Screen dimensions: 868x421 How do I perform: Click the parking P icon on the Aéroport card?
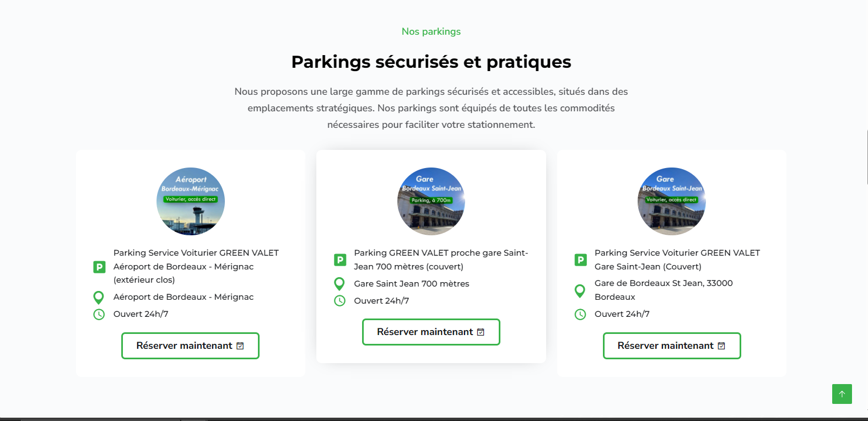pyautogui.click(x=99, y=267)
